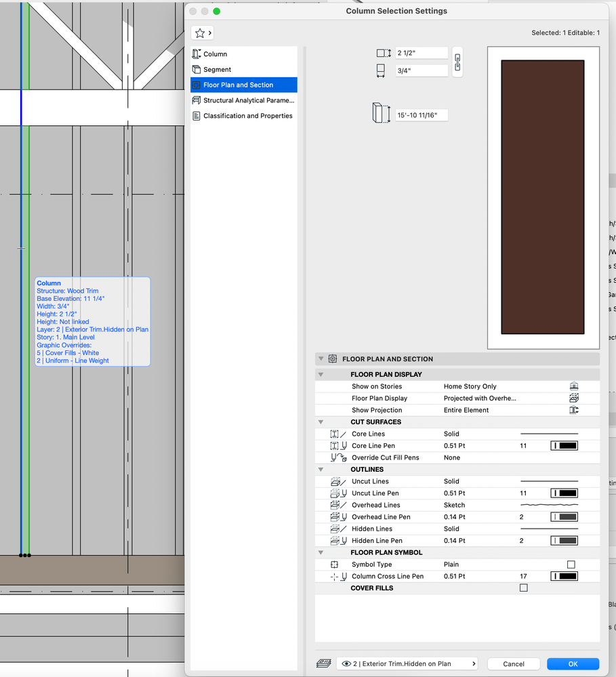Click the favorites star icon
Image resolution: width=616 pixels, height=677 pixels.
tap(200, 33)
